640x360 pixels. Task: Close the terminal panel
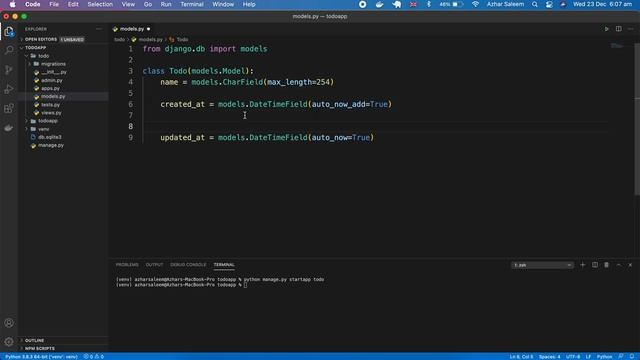(630, 265)
